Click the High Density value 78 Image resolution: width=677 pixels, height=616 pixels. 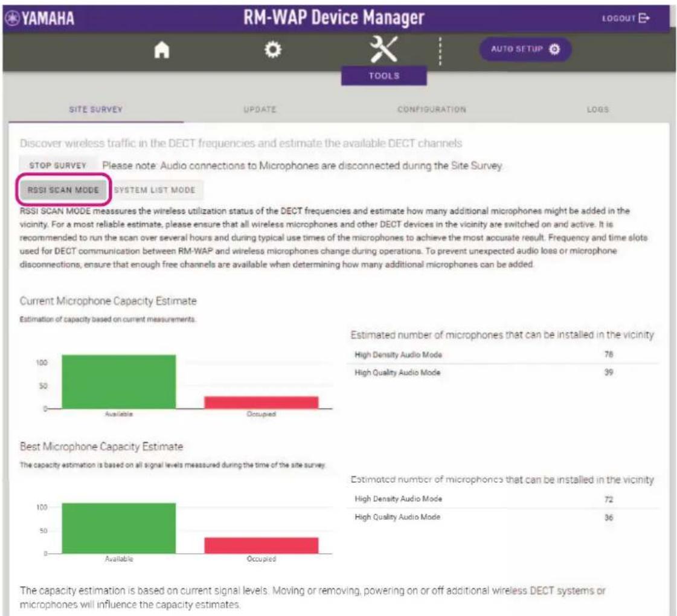pyautogui.click(x=609, y=355)
